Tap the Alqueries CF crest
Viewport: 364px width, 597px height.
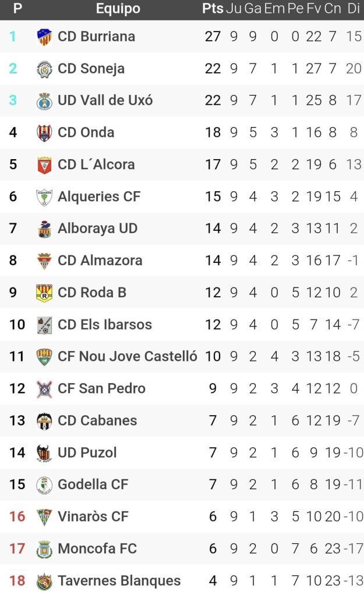point(44,197)
